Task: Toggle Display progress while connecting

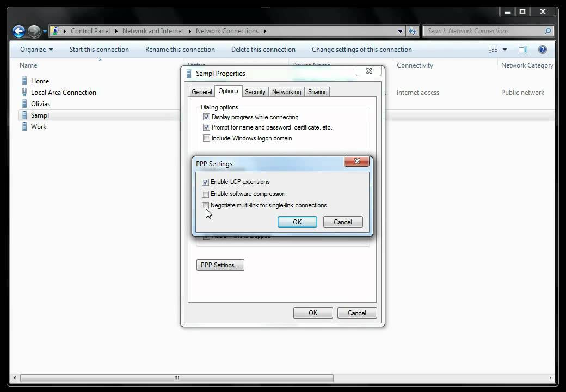Action: [206, 117]
